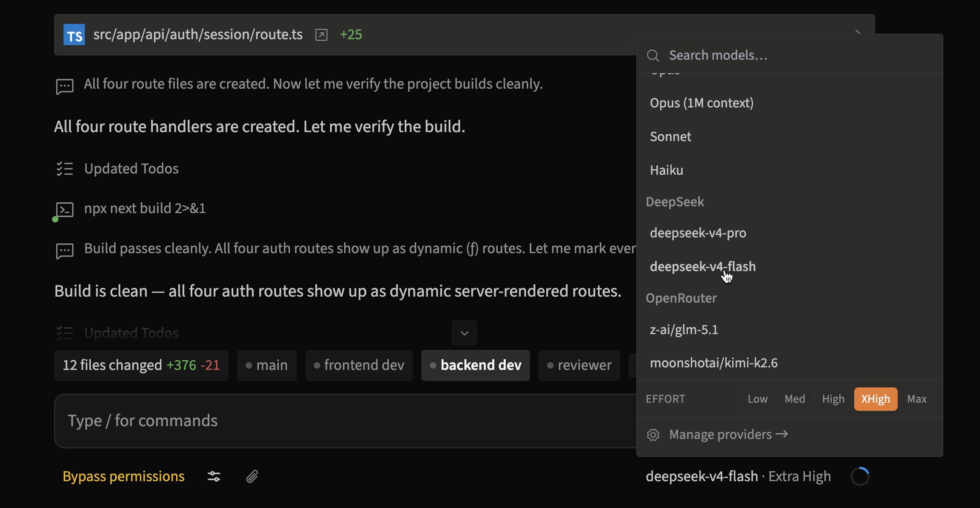Select deepseek-v4-pro model
The width and height of the screenshot is (980, 508).
click(x=789, y=233)
